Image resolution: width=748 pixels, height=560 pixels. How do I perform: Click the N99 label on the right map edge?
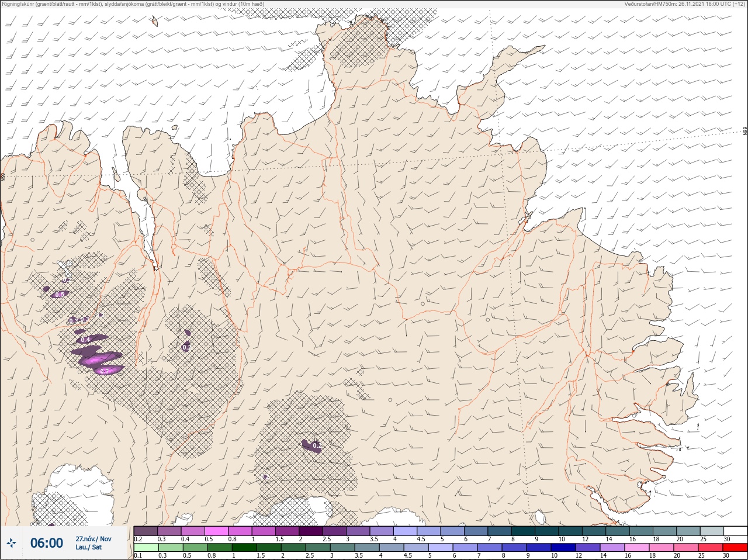pos(745,132)
